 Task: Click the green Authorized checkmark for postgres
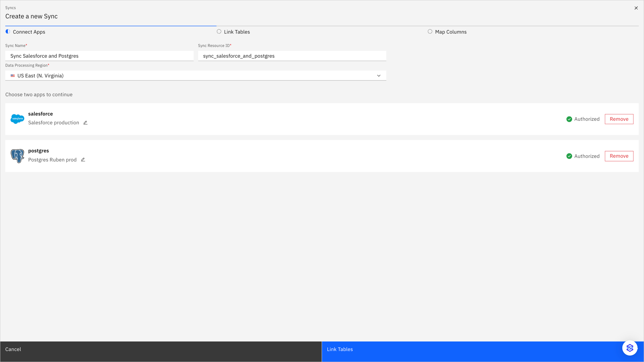point(569,156)
